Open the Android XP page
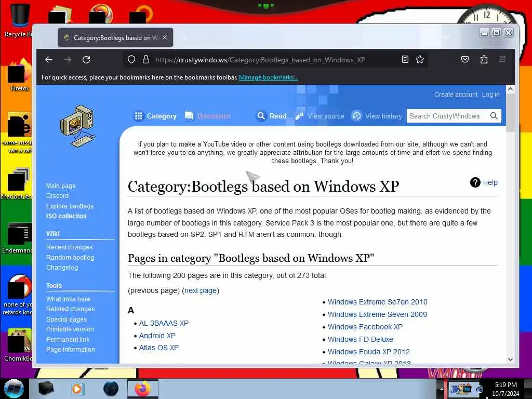 (157, 336)
